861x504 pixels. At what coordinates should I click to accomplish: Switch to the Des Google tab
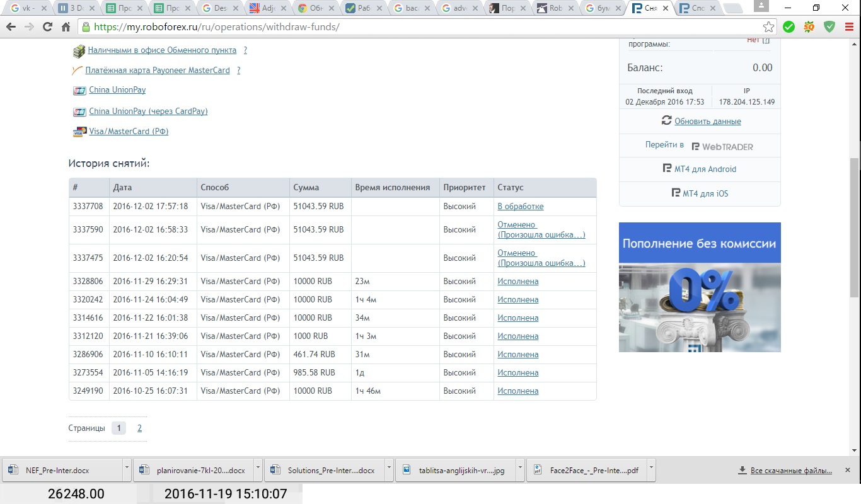pyautogui.click(x=219, y=9)
